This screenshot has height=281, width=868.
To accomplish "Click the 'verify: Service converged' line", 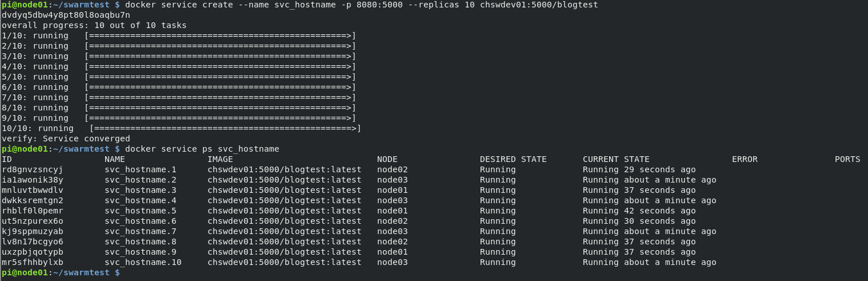I will pyautogui.click(x=66, y=138).
